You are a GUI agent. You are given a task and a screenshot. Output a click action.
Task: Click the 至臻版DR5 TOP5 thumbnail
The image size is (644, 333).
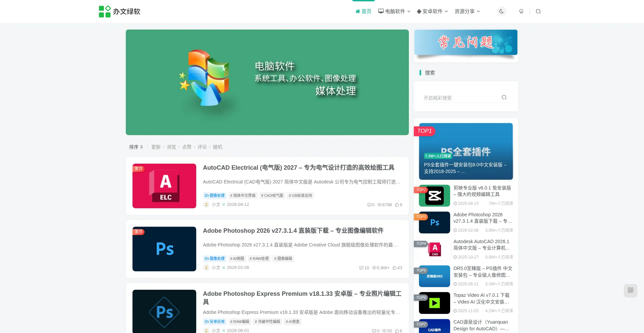434,276
